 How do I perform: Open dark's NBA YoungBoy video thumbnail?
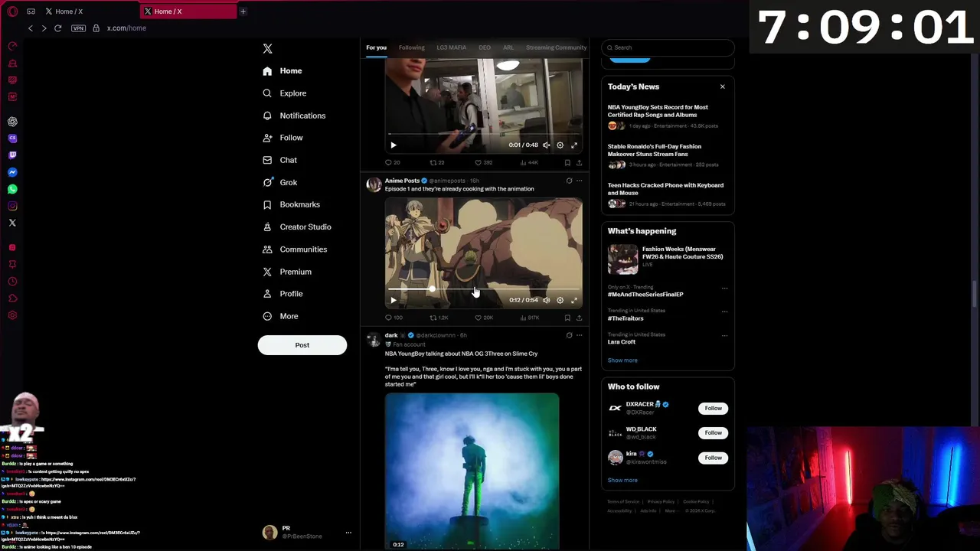tap(472, 471)
